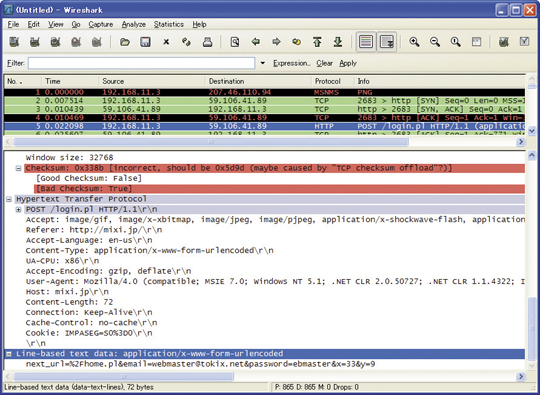Reload the capture file icon

coord(186,42)
